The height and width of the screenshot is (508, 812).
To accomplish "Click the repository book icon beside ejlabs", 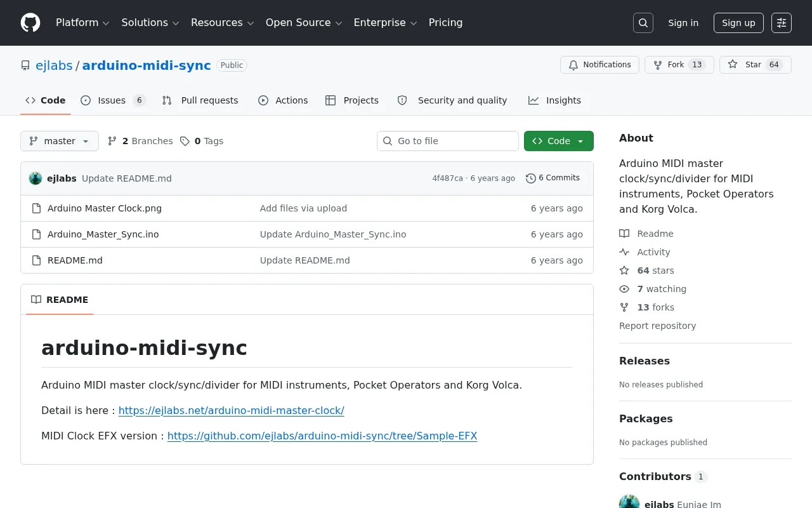I will point(25,65).
